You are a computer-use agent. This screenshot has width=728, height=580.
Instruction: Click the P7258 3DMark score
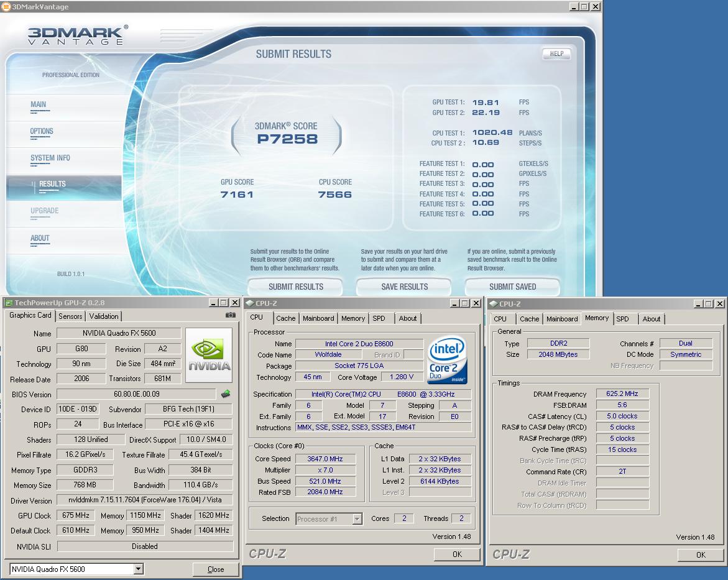coord(287,139)
